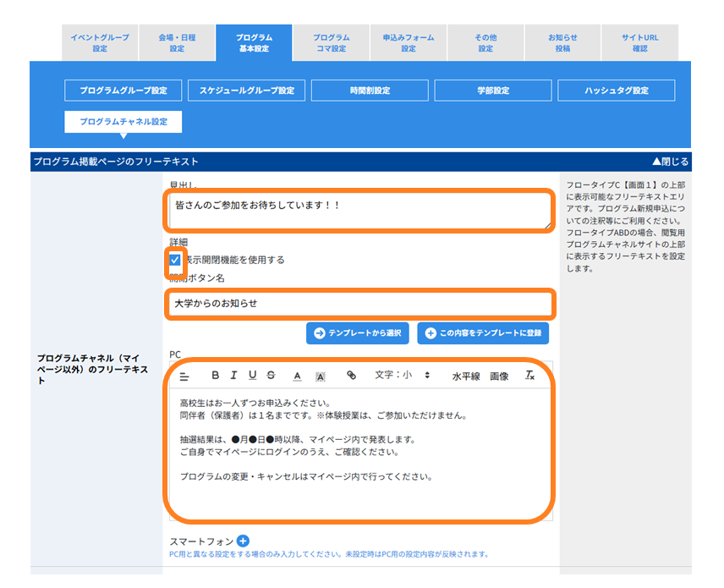724x588 pixels.
Task: Enable underline in the editor toolbar
Action: (252, 375)
